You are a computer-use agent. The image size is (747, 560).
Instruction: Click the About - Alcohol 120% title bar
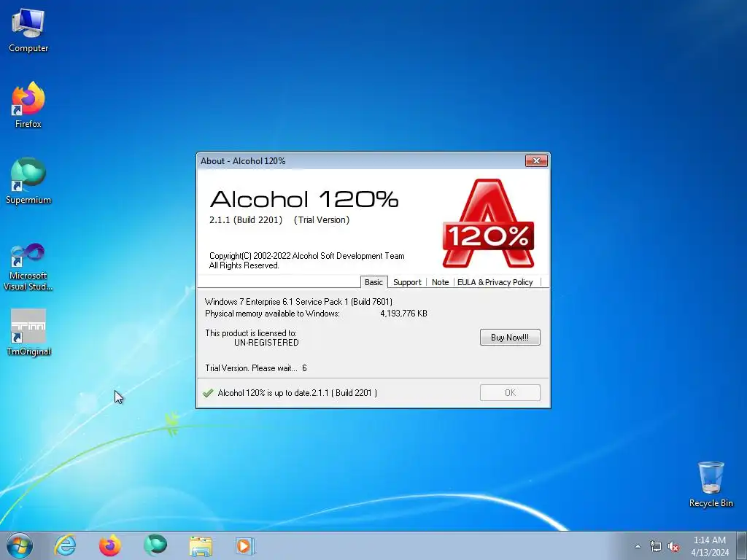point(362,161)
